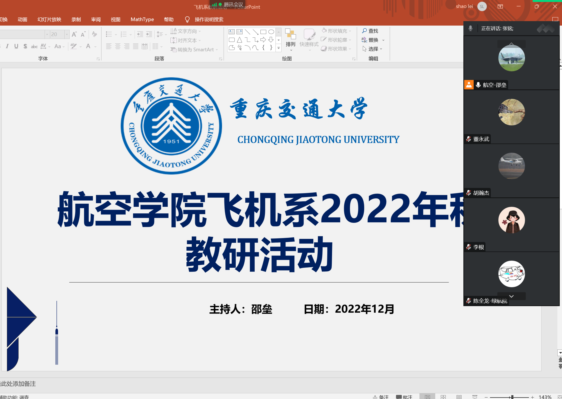Expand the shapes gallery more arrow
Image resolution: width=563 pixels, height=400 pixels.
(x=279, y=48)
